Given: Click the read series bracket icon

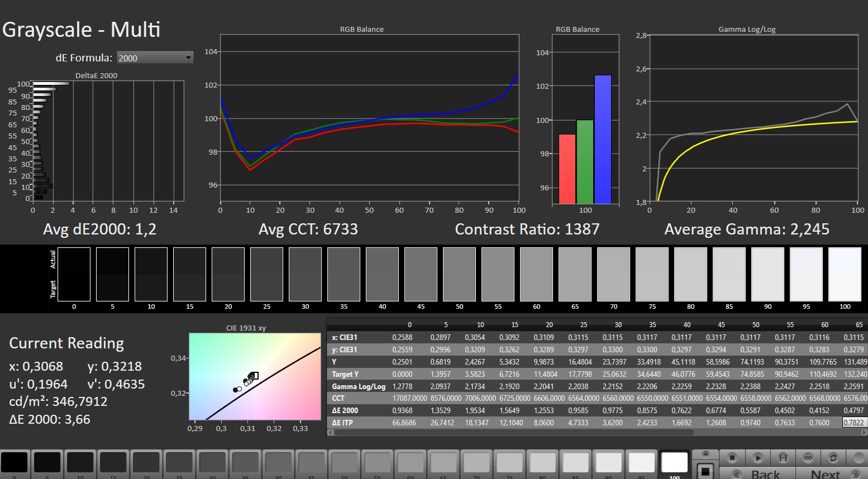Looking at the screenshot, I should point(783,458).
